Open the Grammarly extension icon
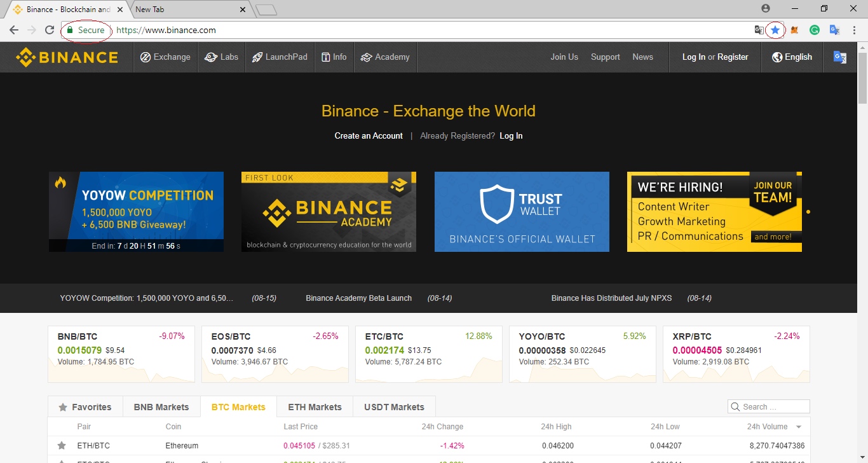 (814, 30)
